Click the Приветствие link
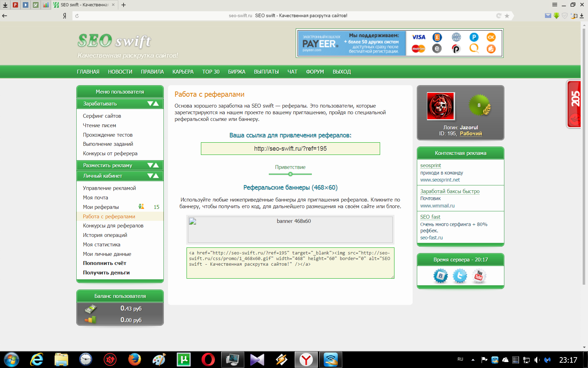Image resolution: width=588 pixels, height=368 pixels. (x=290, y=167)
